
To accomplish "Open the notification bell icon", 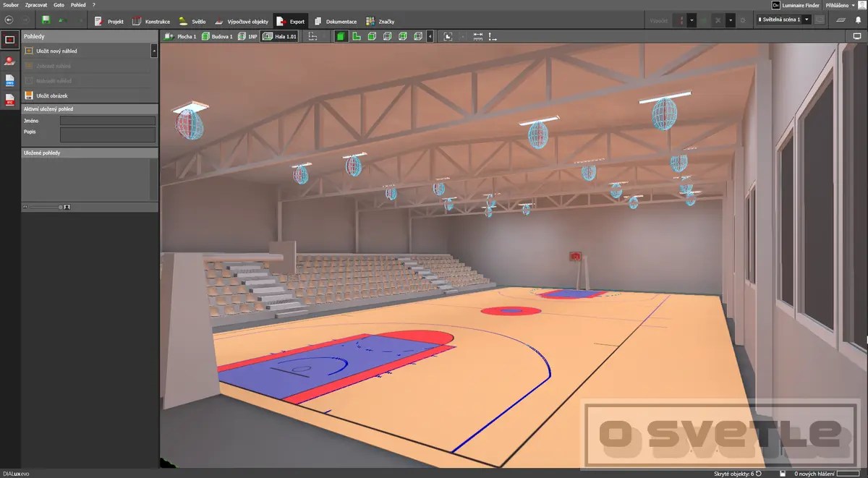I will click(x=858, y=19).
